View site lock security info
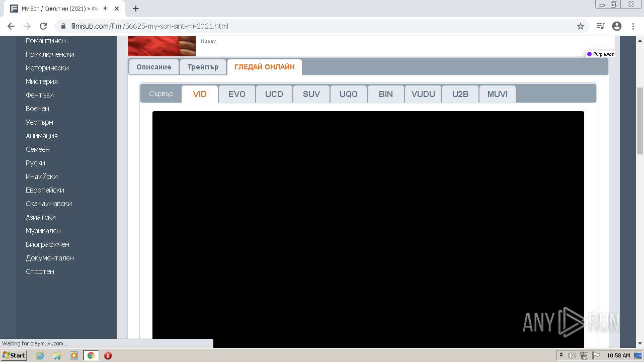This screenshot has width=644, height=362. pos(63,26)
